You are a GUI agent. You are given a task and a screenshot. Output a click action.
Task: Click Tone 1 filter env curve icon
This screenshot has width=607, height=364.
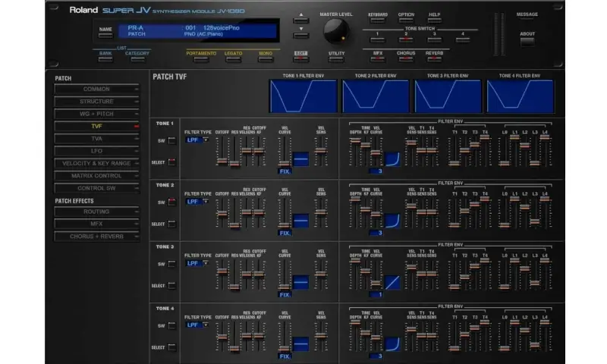point(392,159)
